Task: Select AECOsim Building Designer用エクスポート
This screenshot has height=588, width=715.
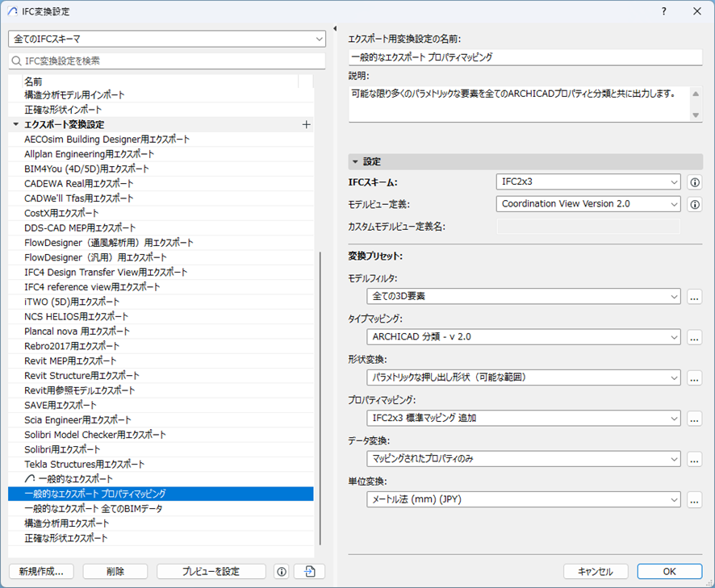Action: pos(161,140)
